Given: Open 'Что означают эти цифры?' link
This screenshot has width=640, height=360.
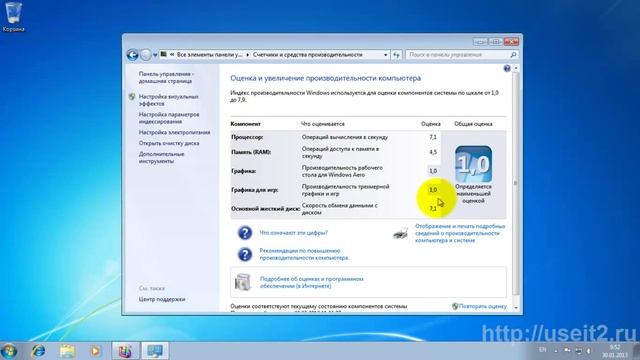Looking at the screenshot, I should pos(293,233).
